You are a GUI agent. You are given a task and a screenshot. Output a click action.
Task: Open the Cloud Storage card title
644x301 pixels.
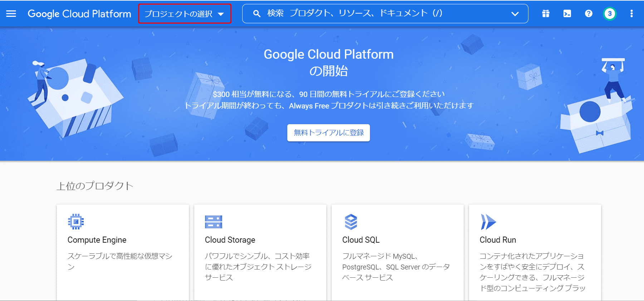pos(230,240)
